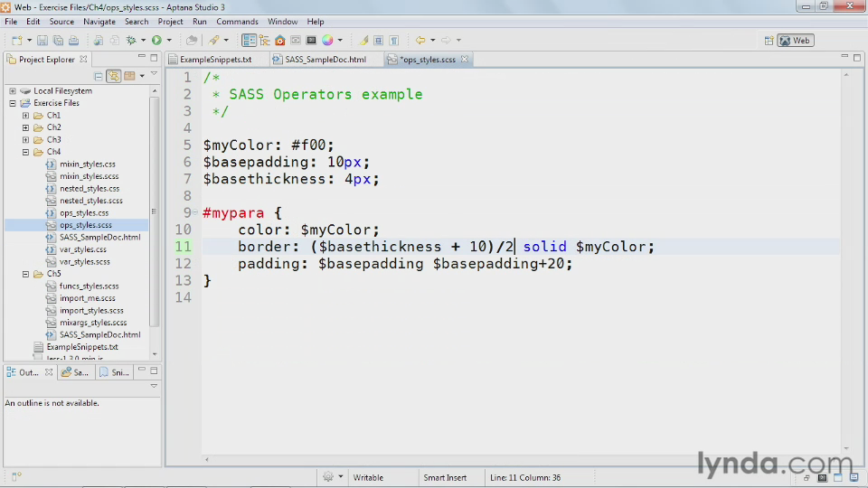Click the Save All toolbar icon

pos(58,41)
